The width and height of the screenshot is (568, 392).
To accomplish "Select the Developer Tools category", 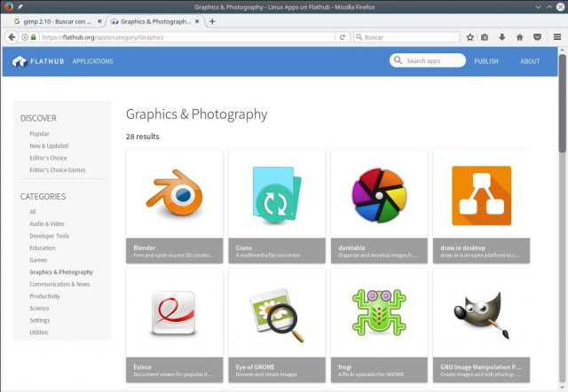I will click(50, 236).
